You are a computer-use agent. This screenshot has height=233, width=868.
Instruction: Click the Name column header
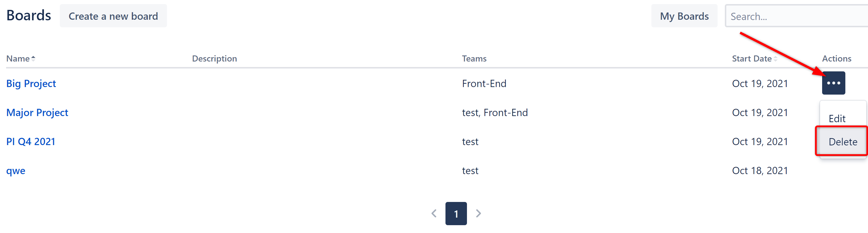[x=18, y=59]
